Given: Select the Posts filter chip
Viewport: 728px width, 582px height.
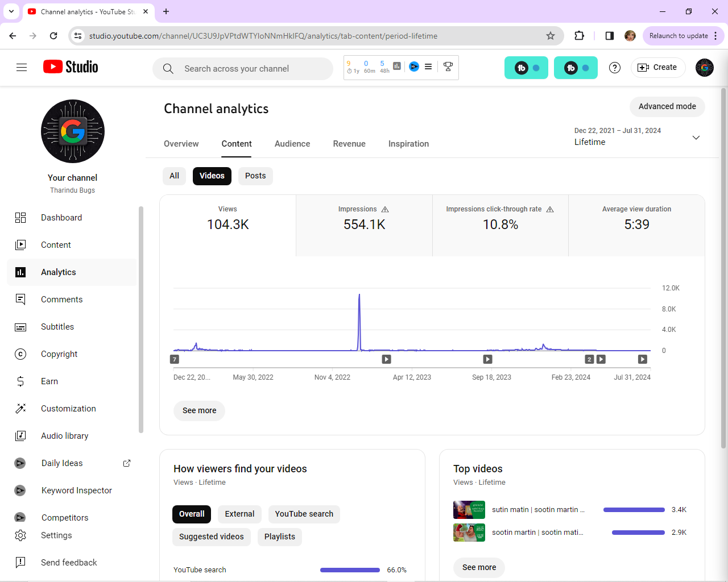Looking at the screenshot, I should (255, 176).
